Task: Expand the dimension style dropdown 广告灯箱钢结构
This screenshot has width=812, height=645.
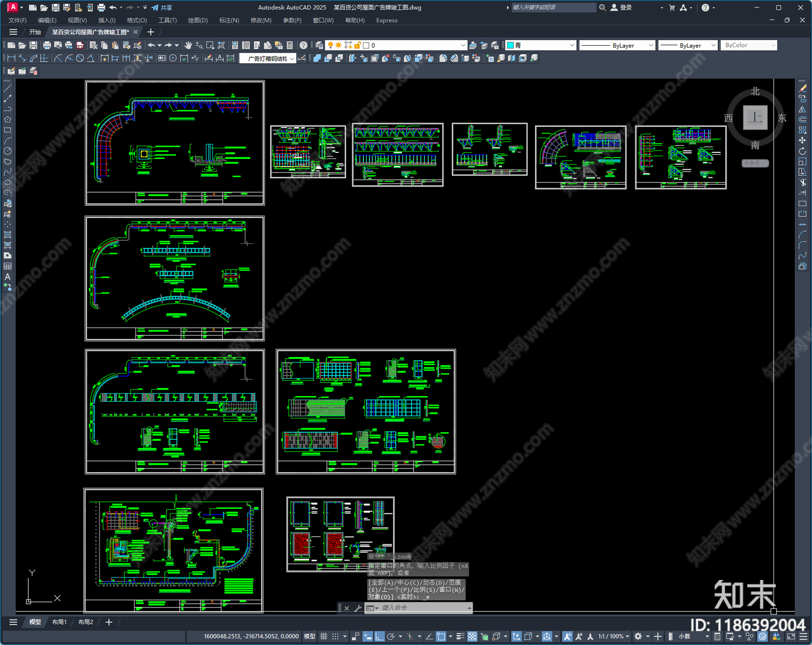Action: (x=292, y=58)
